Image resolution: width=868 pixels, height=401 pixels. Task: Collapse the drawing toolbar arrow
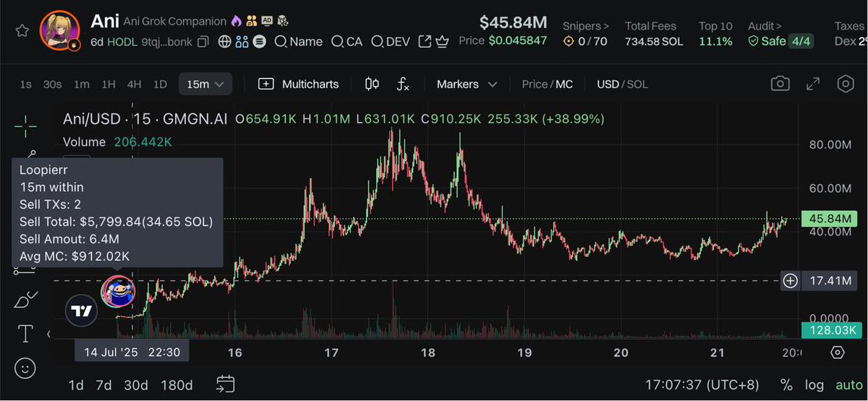(x=49, y=334)
